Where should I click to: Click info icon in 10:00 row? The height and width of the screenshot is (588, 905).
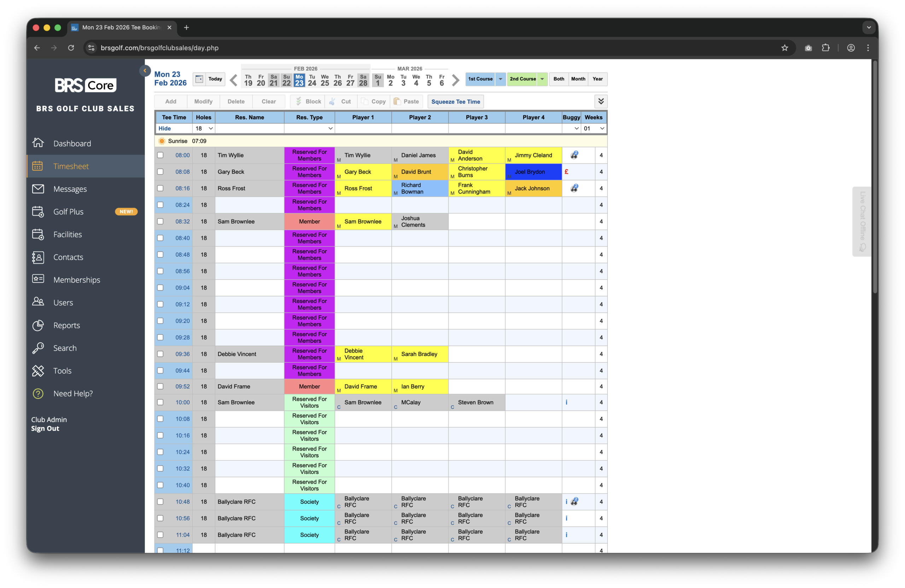(x=566, y=402)
